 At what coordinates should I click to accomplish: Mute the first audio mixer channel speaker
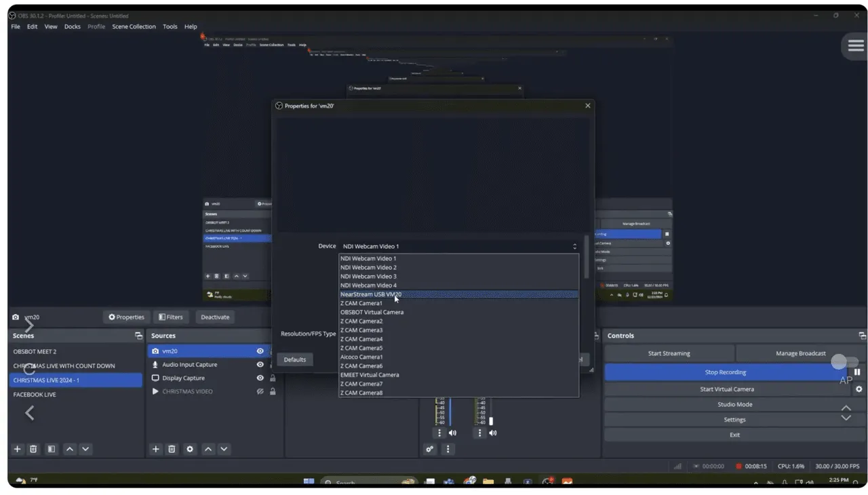coord(452,433)
